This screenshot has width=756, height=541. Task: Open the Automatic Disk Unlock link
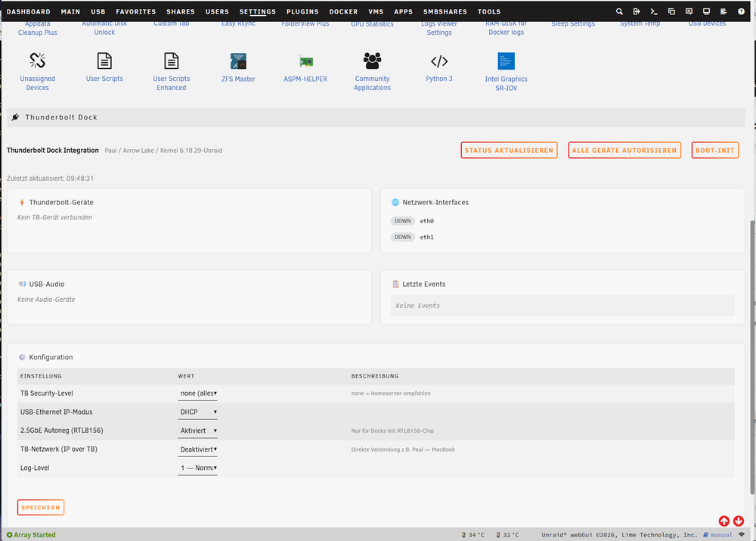104,28
